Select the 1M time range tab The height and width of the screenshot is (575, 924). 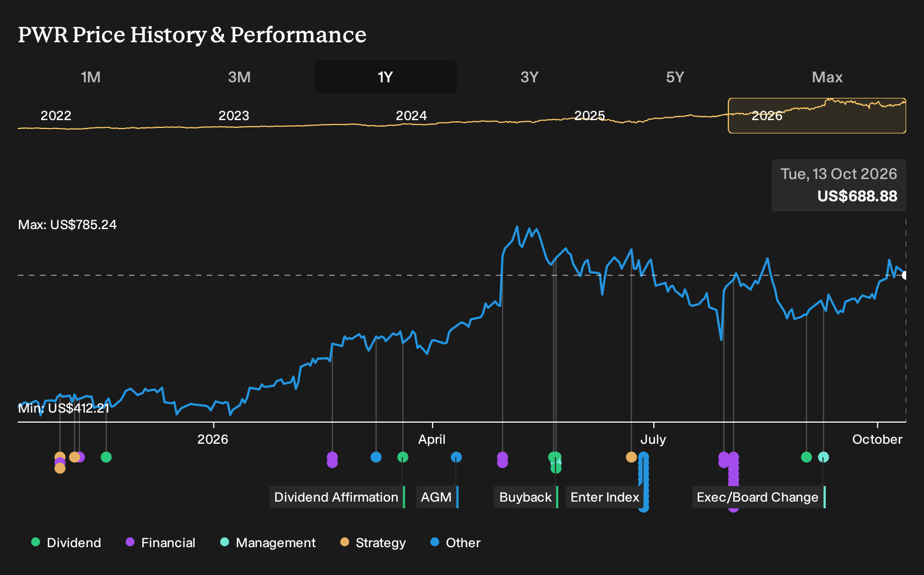point(91,77)
